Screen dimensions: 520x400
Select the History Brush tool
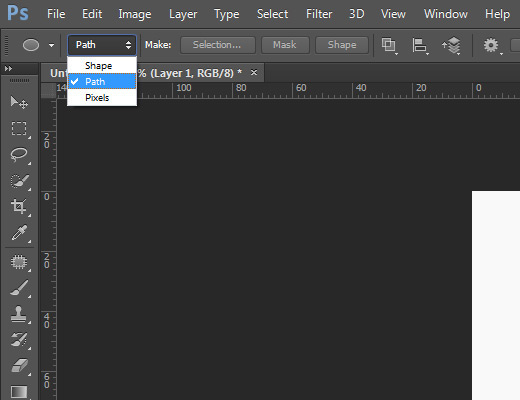coord(19,340)
